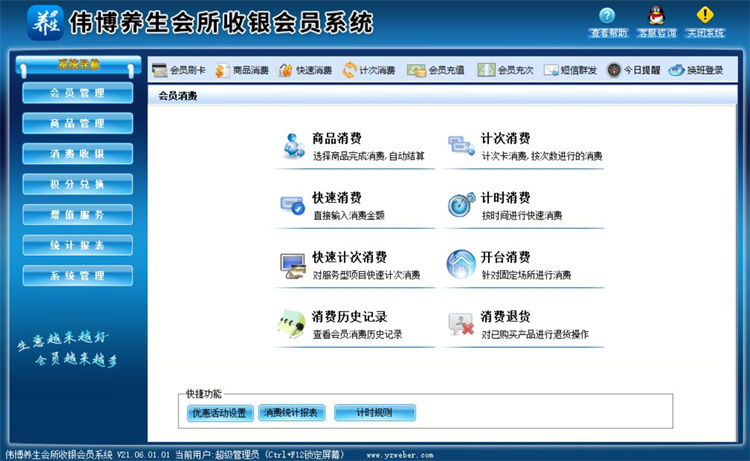The height and width of the screenshot is (461, 750).
Task: Open 会员充值 from the toolbar
Action: [x=438, y=70]
